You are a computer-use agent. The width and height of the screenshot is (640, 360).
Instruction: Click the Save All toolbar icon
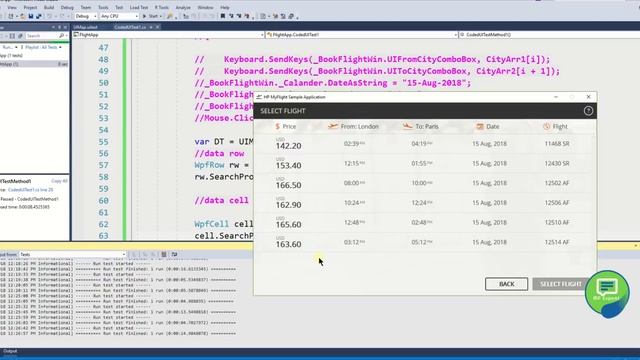point(39,16)
